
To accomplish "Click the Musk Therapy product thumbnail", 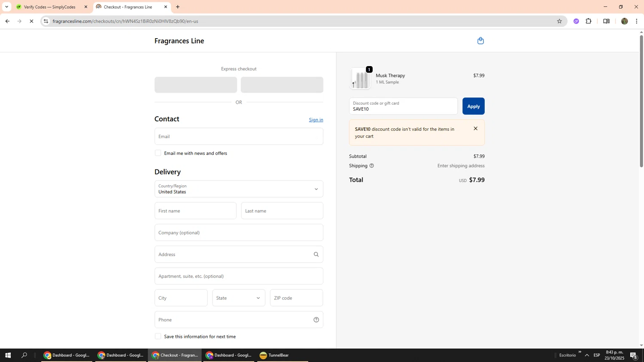I will (x=361, y=78).
